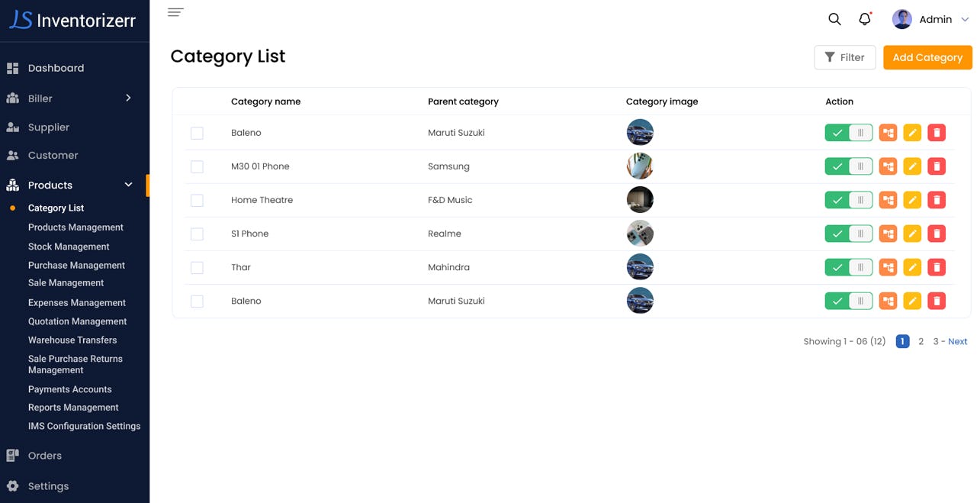
Task: Go to the Next page
Action: pyautogui.click(x=958, y=341)
